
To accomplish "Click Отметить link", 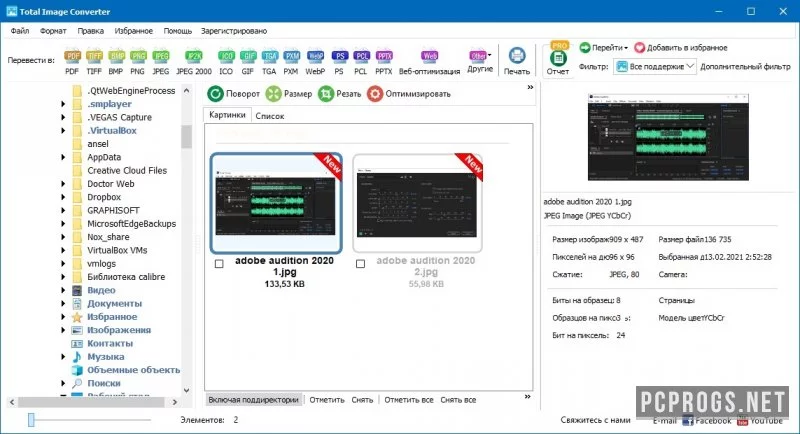I will [x=327, y=400].
